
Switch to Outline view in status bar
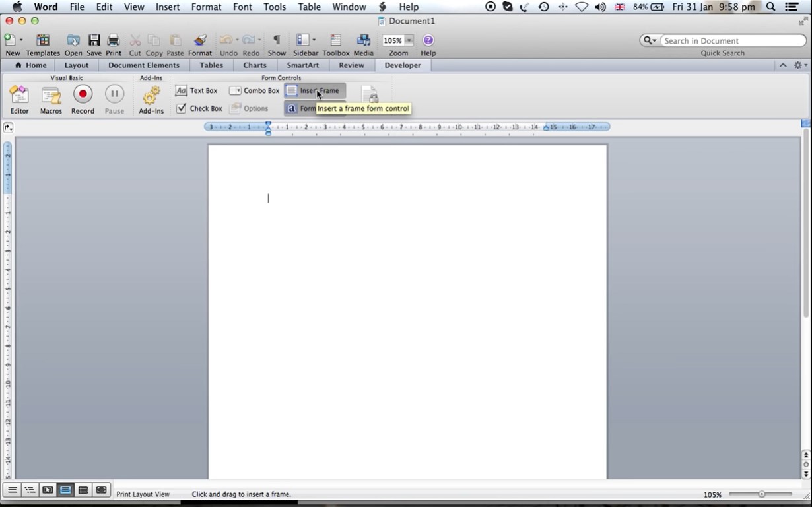coord(30,490)
